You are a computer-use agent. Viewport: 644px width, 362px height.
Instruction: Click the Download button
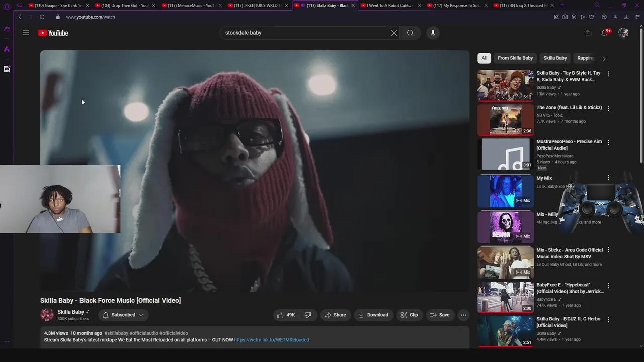click(x=373, y=315)
